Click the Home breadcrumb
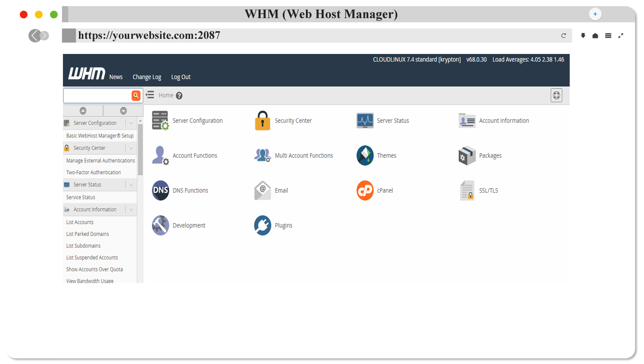The height and width of the screenshot is (364, 644). 166,95
